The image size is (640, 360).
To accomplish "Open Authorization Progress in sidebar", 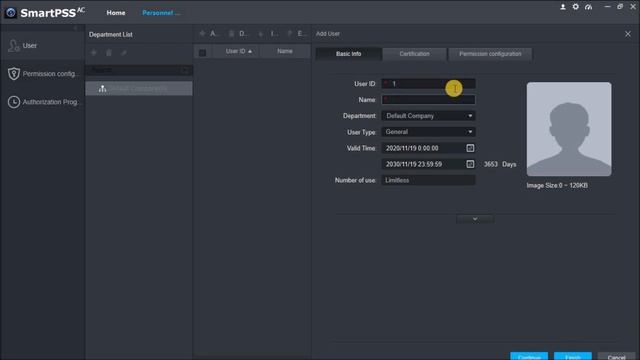I will 42,102.
